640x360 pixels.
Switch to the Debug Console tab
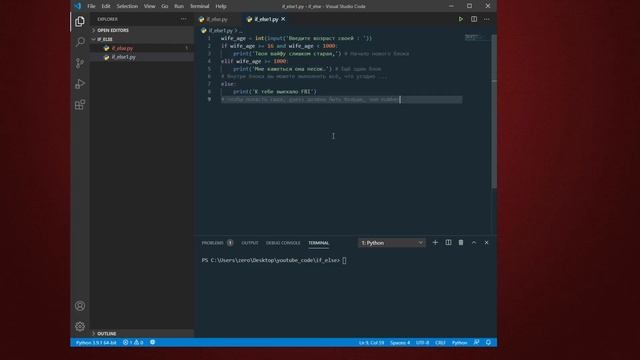point(283,243)
